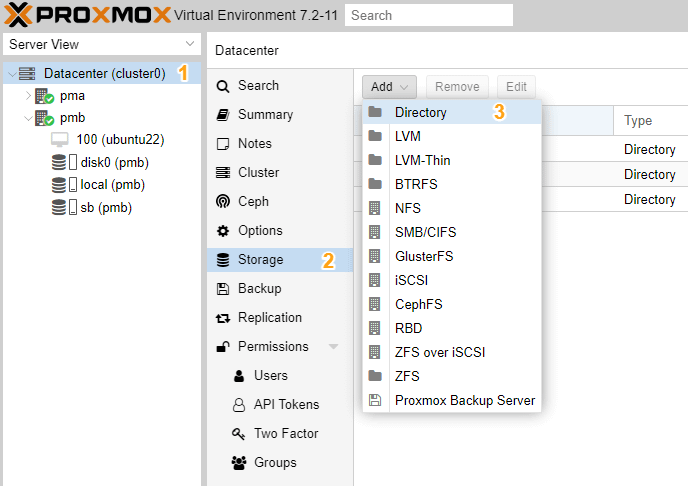Select Proxmox Backup Server option
This screenshot has height=486, width=688.
point(452,400)
